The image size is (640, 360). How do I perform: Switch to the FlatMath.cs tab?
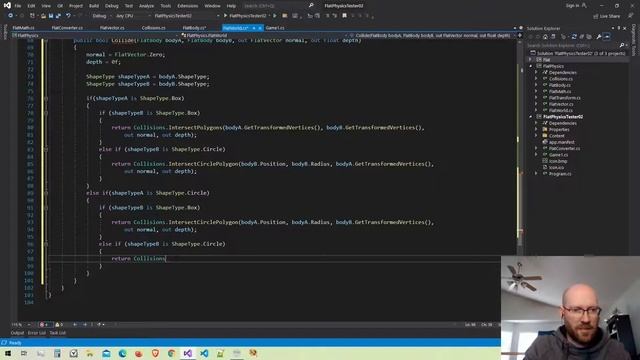[x=23, y=28]
